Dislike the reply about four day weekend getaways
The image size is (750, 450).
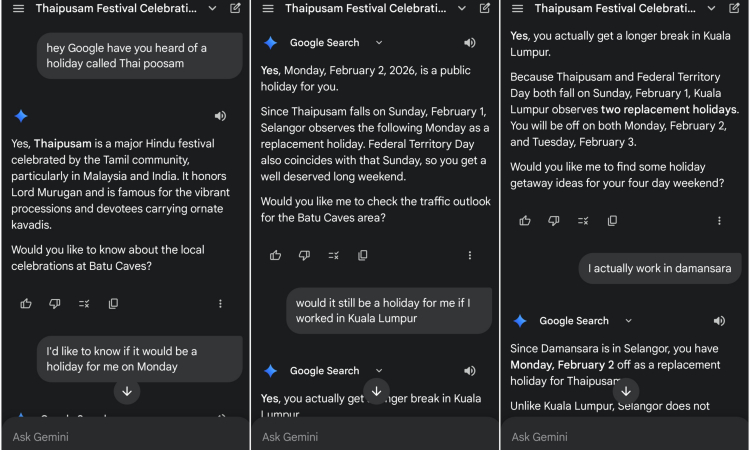click(554, 220)
